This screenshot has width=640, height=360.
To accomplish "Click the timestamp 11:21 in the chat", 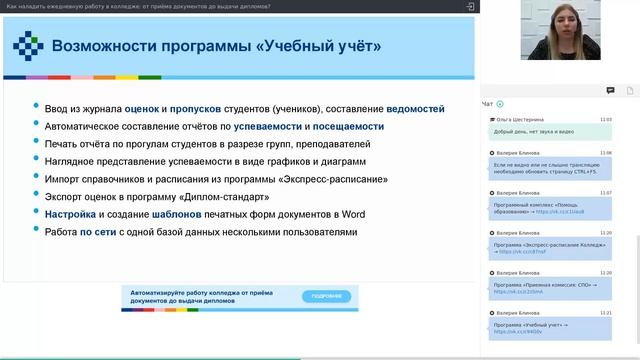I will pos(606,313).
